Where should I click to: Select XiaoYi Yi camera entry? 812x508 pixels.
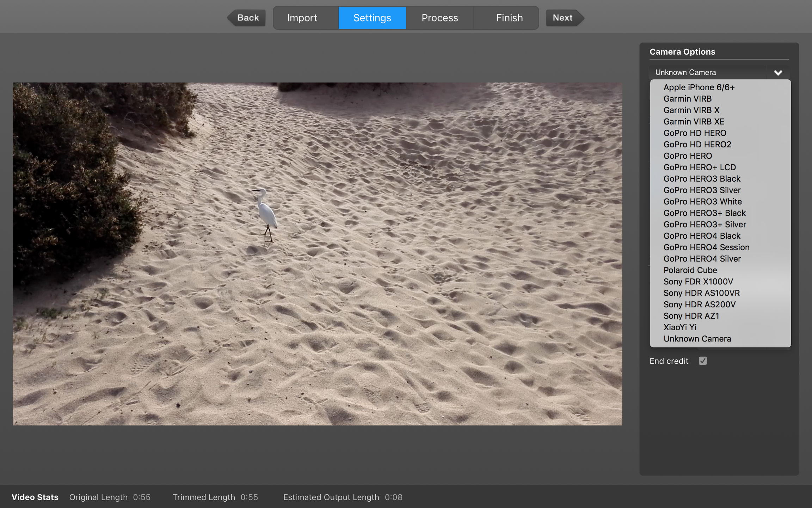pos(720,327)
